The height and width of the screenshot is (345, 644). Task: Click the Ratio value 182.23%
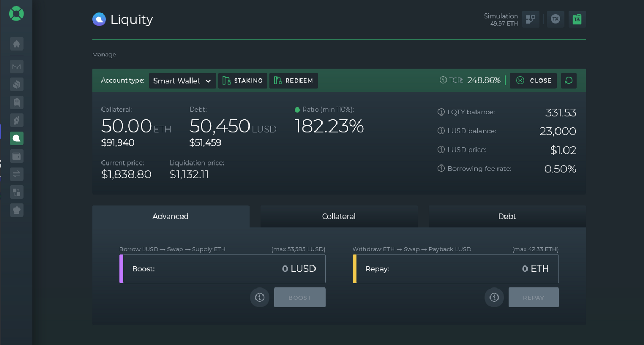329,126
